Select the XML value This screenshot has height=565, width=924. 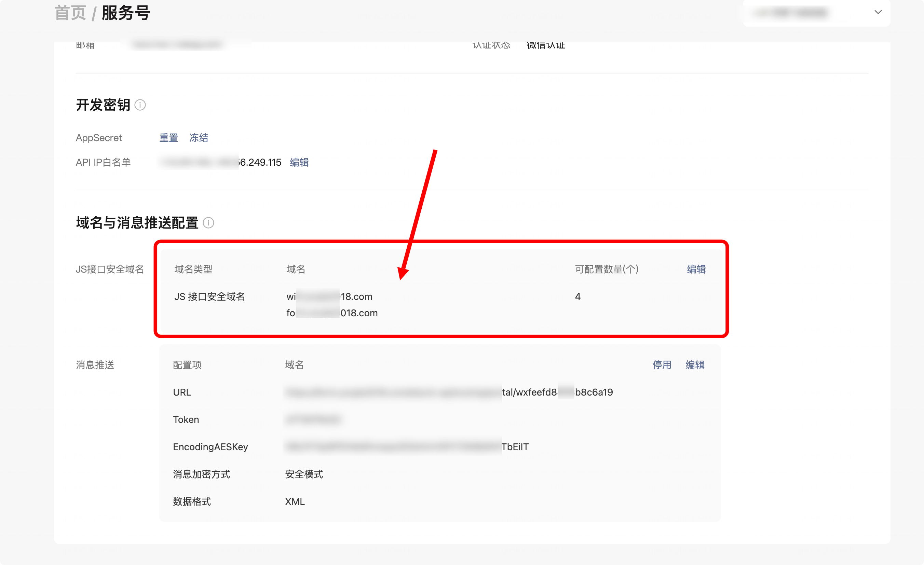(295, 502)
